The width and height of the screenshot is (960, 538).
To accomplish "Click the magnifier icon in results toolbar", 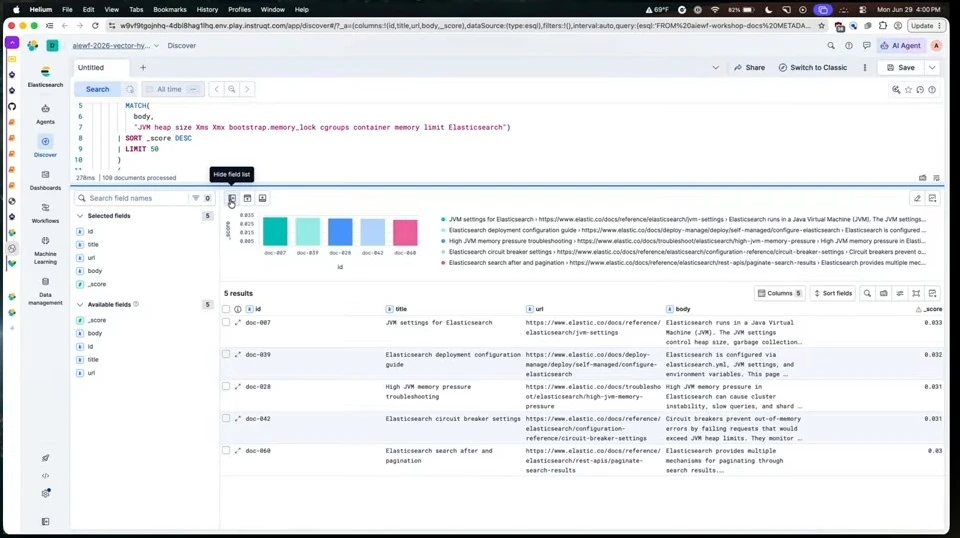I will (x=868, y=294).
